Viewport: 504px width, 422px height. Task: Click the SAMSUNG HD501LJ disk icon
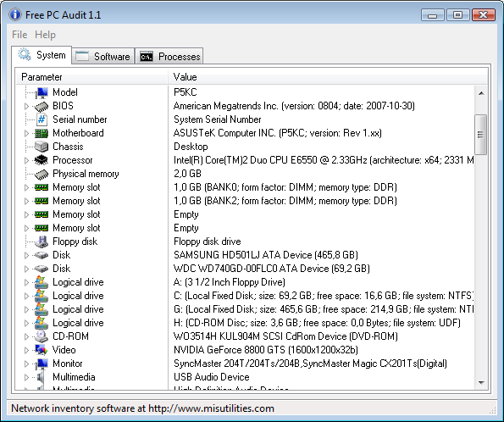click(42, 255)
